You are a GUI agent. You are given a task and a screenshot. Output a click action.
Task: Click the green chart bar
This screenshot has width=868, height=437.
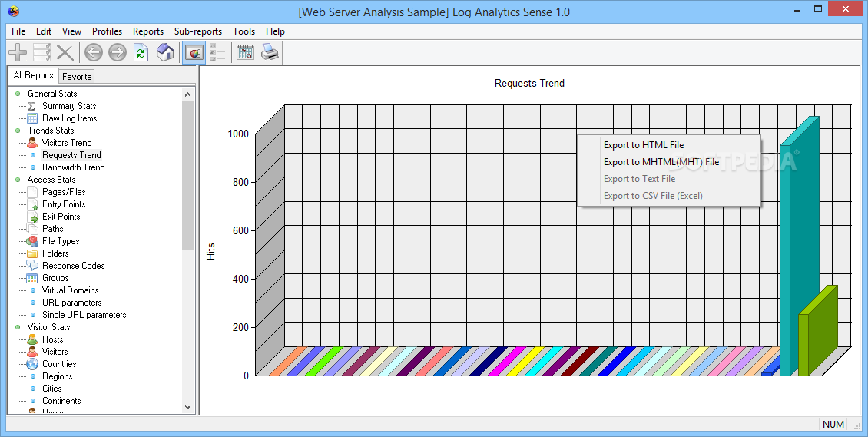(x=817, y=331)
